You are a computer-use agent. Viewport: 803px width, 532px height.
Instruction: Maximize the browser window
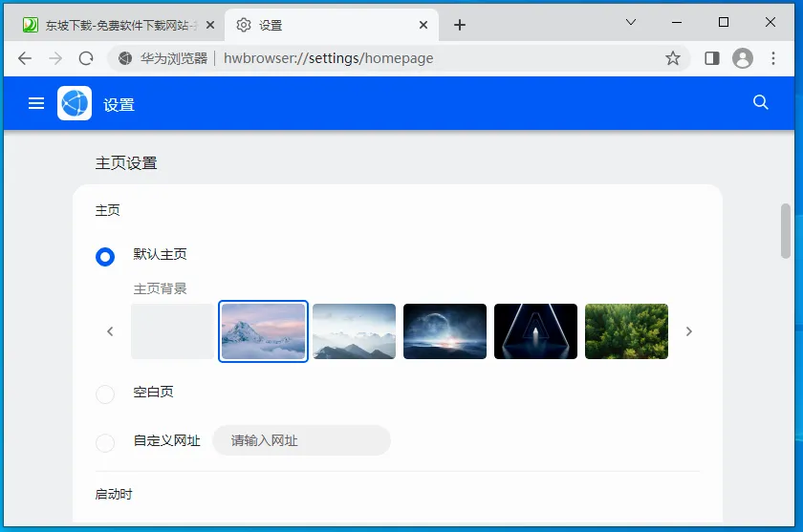pyautogui.click(x=723, y=22)
